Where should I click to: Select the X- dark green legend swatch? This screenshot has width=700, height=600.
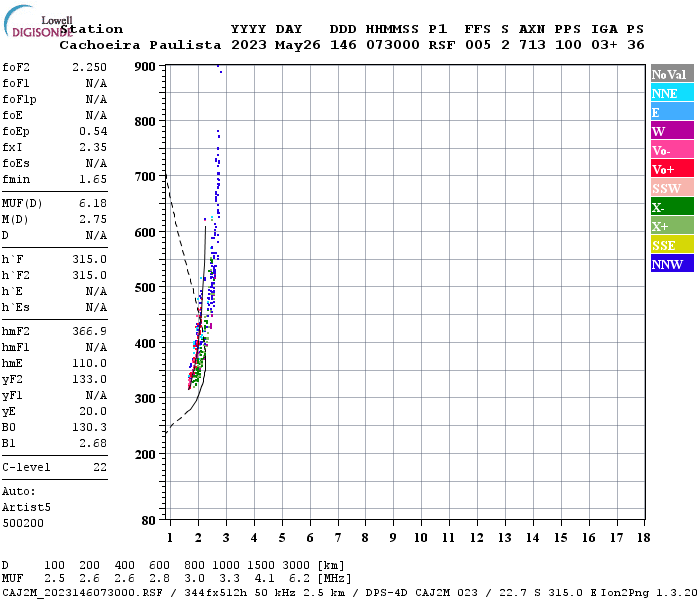pos(672,207)
